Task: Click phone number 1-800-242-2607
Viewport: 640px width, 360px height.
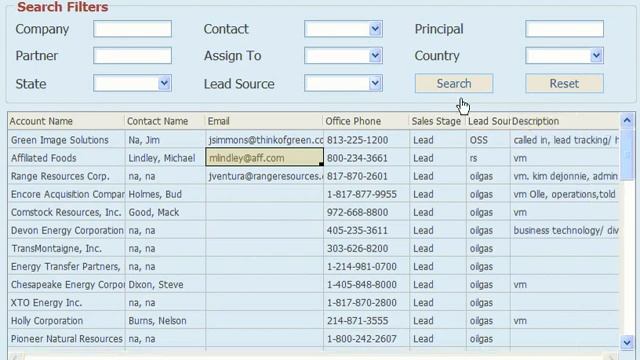Action: 362,339
